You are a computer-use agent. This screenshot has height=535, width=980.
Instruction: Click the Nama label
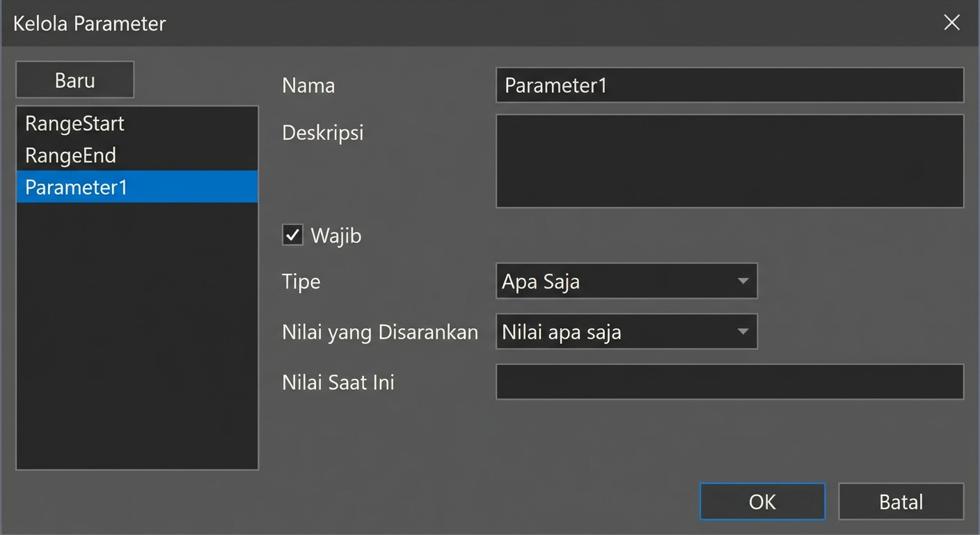coord(308,85)
